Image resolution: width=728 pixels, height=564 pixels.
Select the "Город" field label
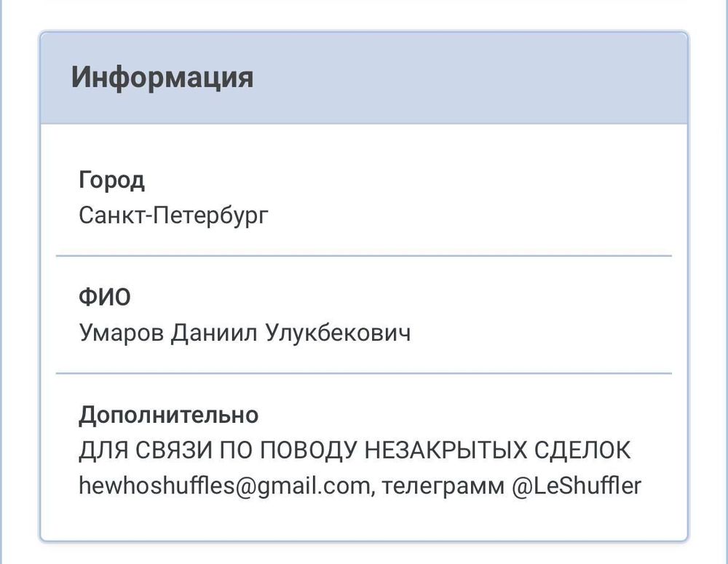coord(111,180)
